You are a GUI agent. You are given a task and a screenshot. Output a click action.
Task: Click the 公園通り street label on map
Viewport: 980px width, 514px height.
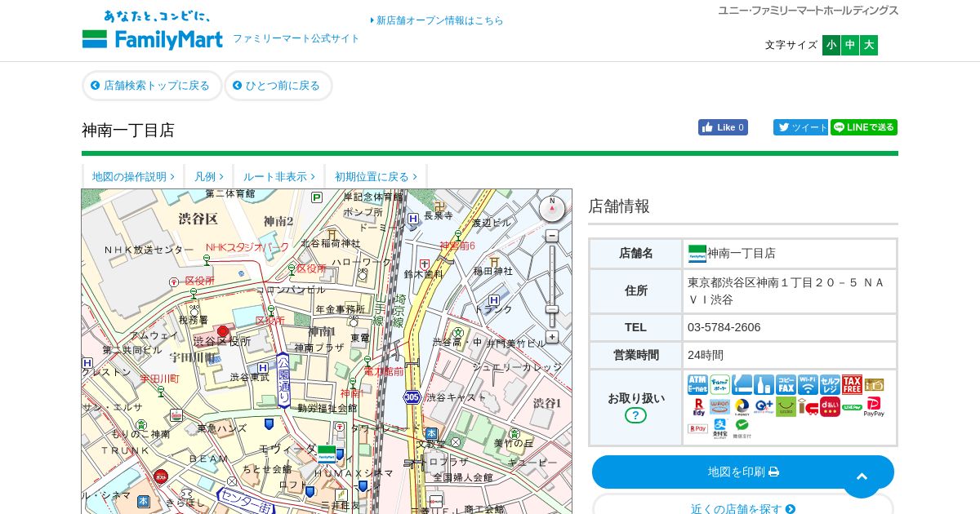pos(283,380)
